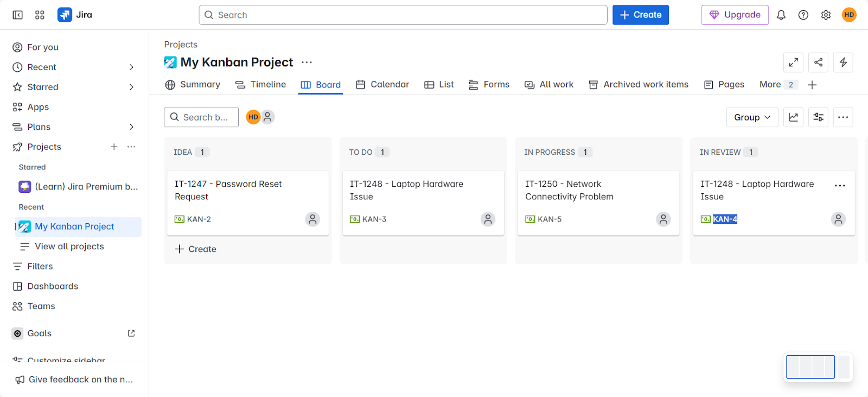
Task: Open view settings sliders icon
Action: (x=818, y=117)
